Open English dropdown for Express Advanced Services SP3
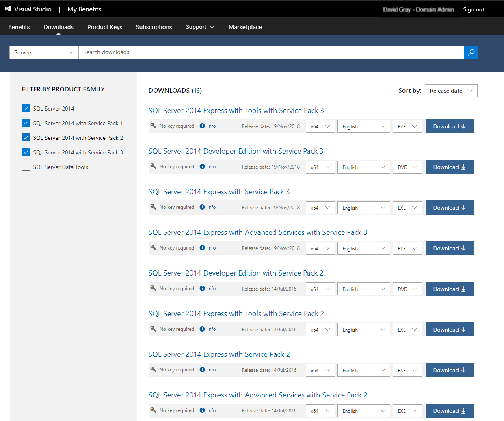 (x=364, y=248)
